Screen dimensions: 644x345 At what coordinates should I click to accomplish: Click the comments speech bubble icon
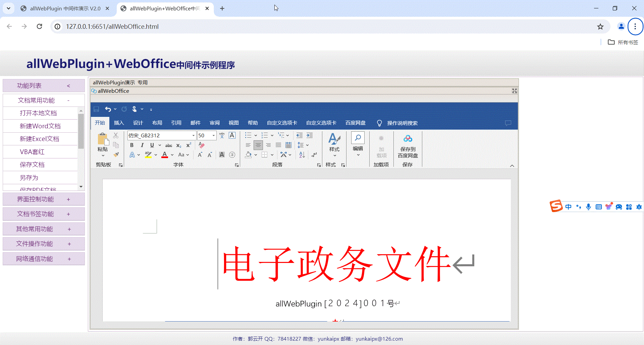pyautogui.click(x=508, y=123)
